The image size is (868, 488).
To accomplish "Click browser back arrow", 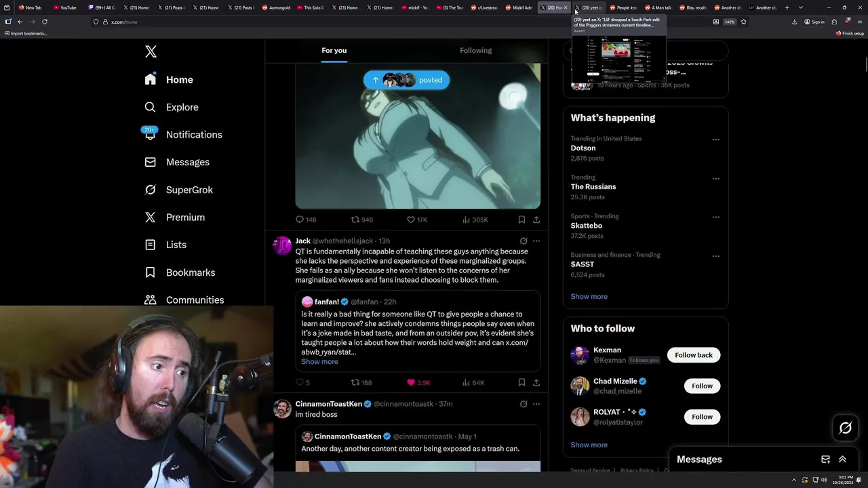I will coord(20,22).
